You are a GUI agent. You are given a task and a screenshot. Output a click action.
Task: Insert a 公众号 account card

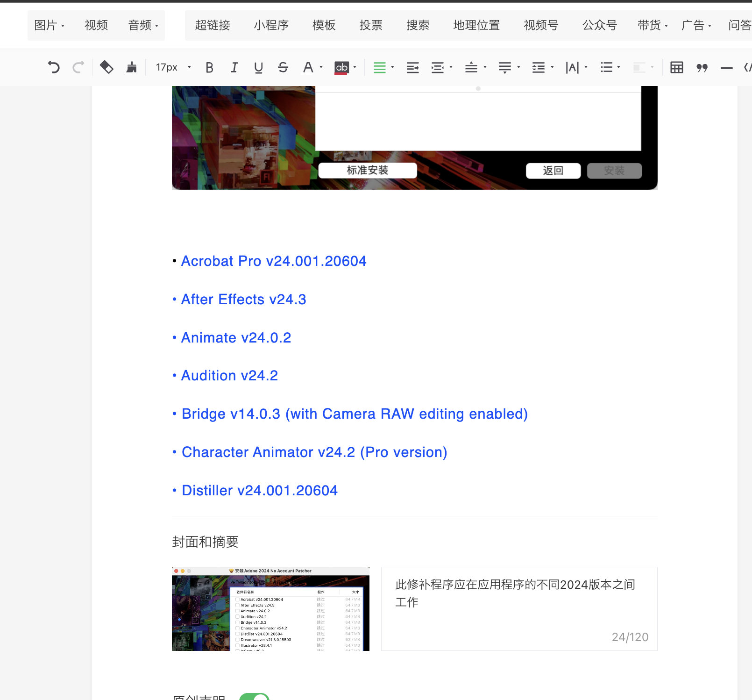click(x=600, y=25)
